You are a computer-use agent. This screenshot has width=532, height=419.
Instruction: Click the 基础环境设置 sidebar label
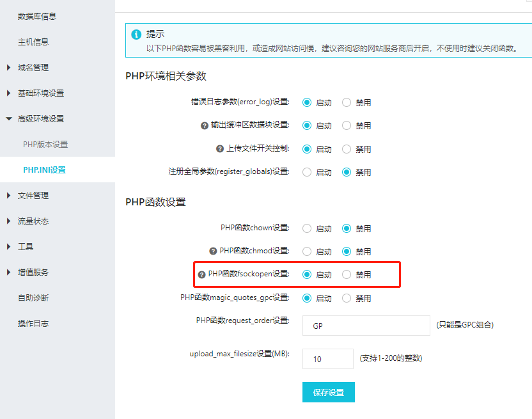tap(41, 93)
